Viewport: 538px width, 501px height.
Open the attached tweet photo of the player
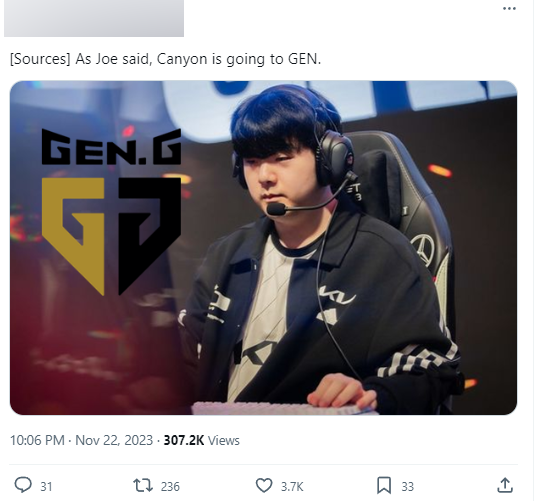[x=264, y=248]
